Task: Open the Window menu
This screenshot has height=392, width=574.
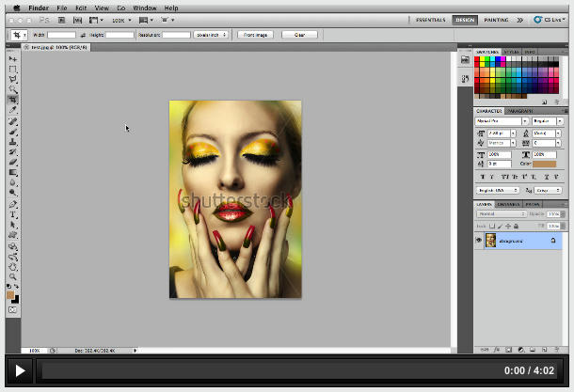Action: coord(145,8)
